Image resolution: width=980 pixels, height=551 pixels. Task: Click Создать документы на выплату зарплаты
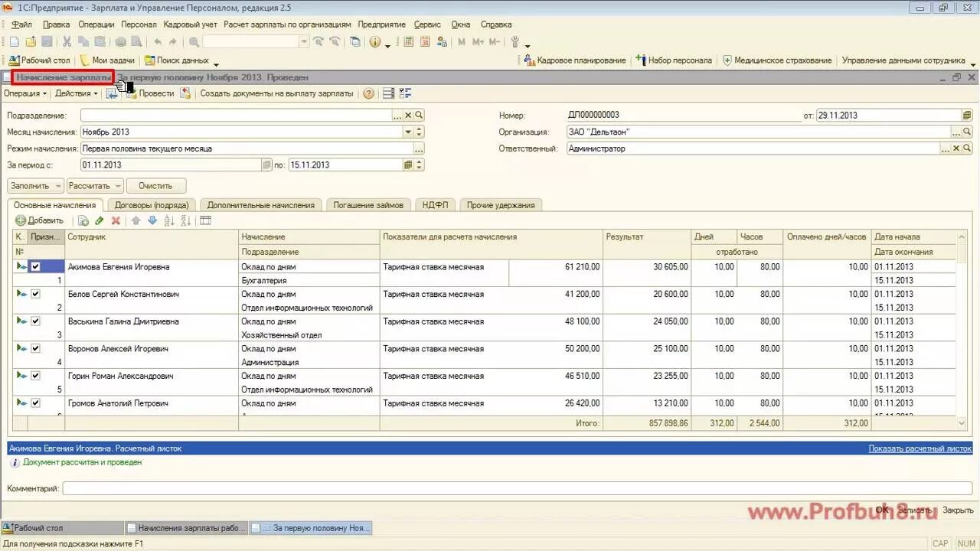click(x=276, y=93)
